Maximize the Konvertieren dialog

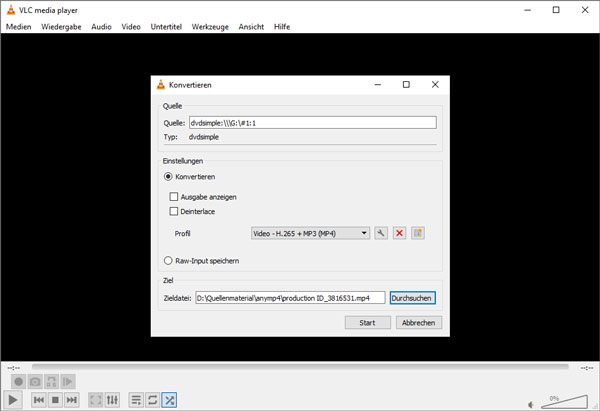[x=406, y=85]
